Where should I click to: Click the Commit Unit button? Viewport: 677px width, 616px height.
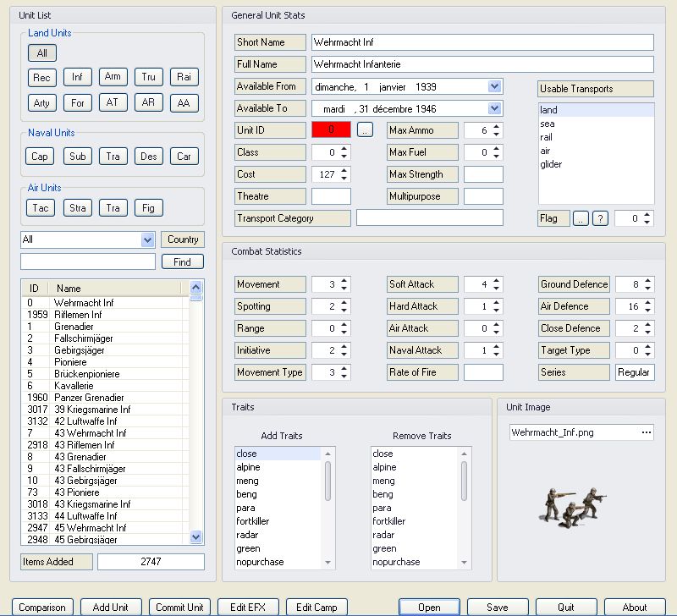(x=179, y=607)
